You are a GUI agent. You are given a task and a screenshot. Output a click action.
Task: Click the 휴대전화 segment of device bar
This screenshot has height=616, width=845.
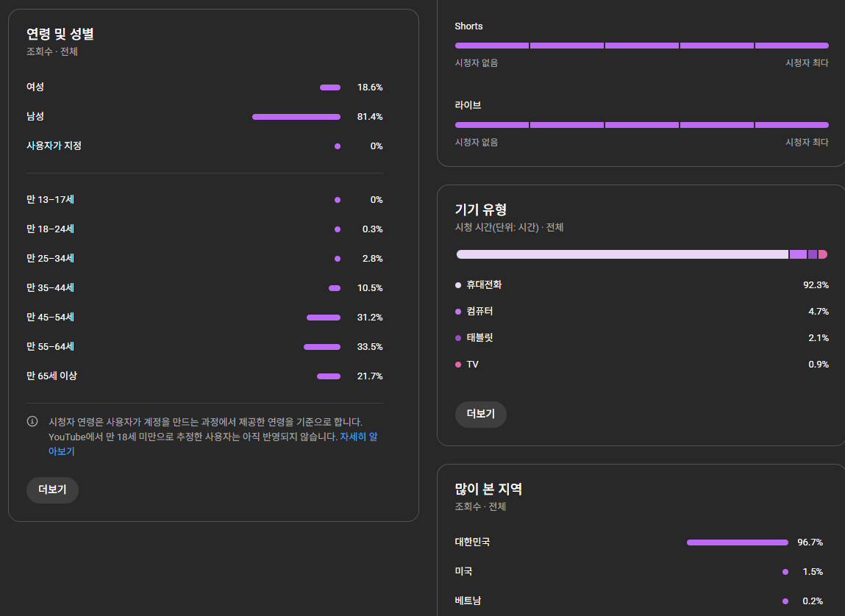click(622, 254)
